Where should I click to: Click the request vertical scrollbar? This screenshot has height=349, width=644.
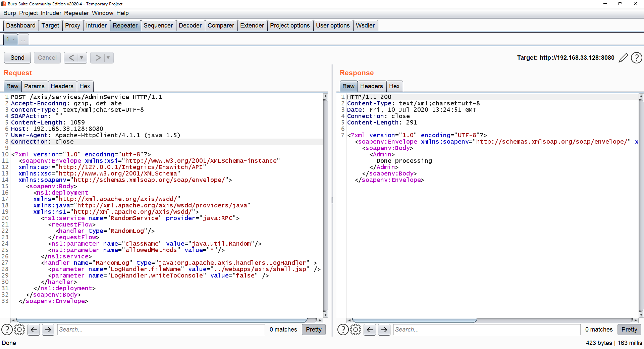(x=325, y=205)
